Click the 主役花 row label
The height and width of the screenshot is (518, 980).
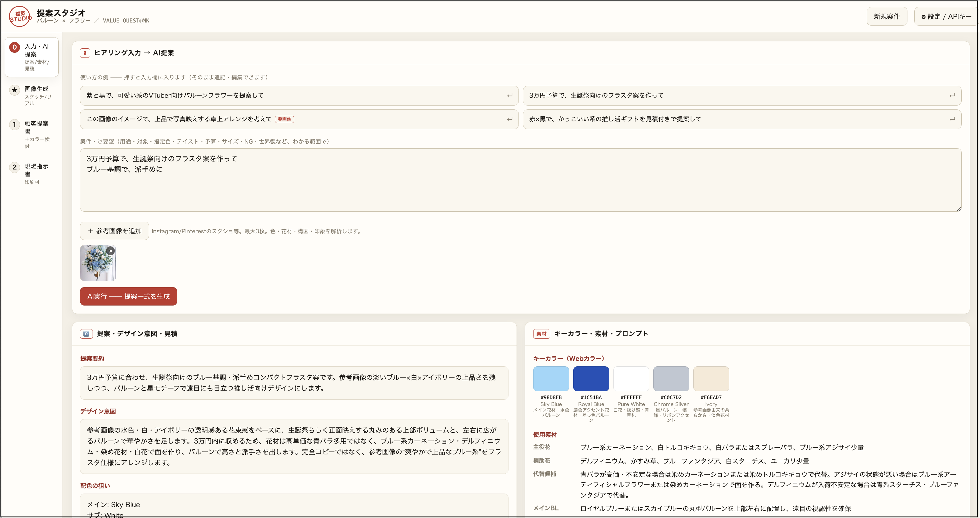point(542,447)
